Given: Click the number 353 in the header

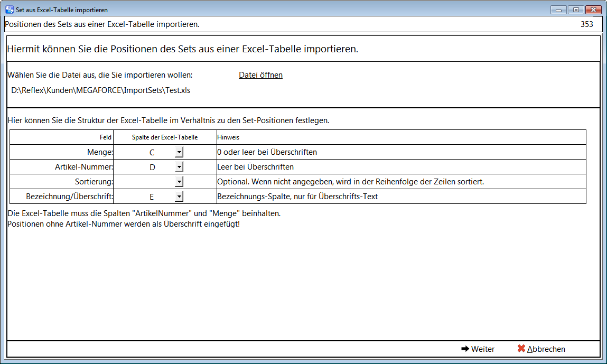Looking at the screenshot, I should pyautogui.click(x=586, y=24).
